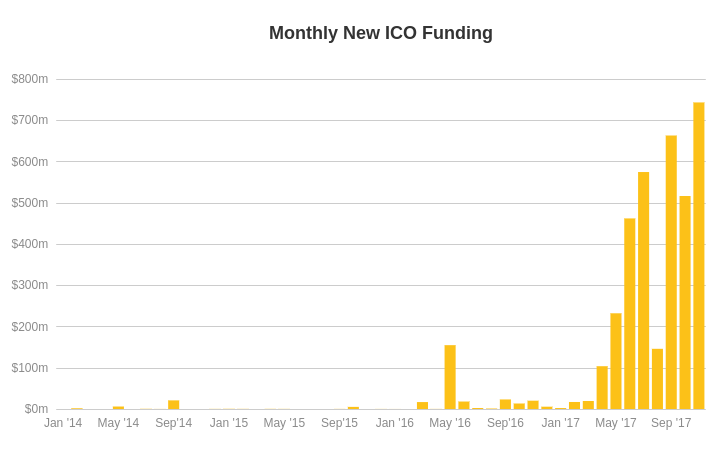Click the May '16 funding bar

tap(450, 377)
